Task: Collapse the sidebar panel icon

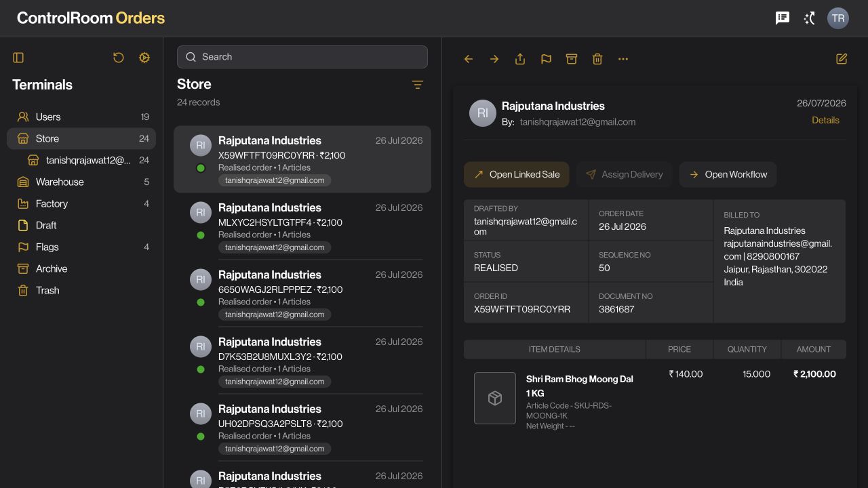Action: click(18, 58)
